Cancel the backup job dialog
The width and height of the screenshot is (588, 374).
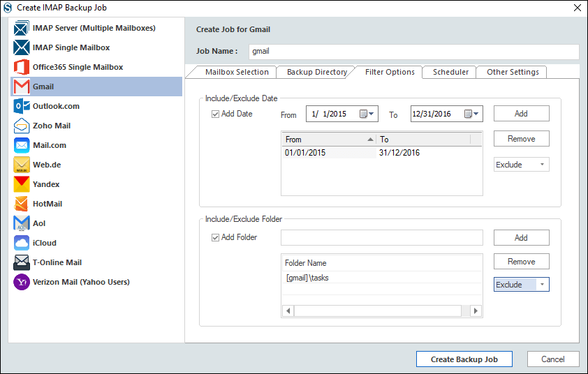click(x=553, y=359)
